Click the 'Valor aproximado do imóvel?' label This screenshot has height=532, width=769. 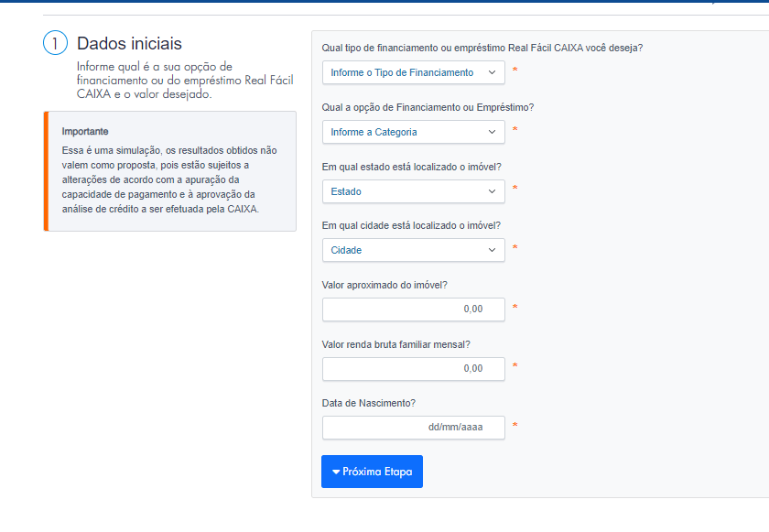coord(384,285)
